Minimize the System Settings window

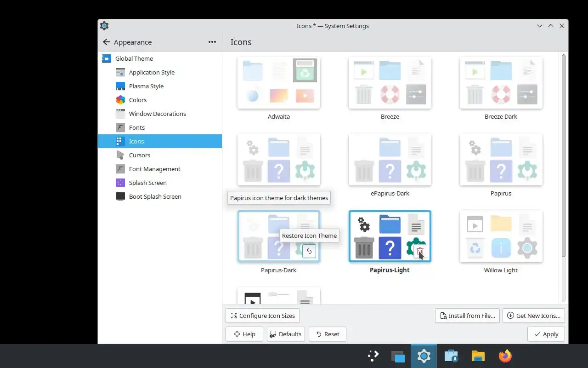click(x=540, y=26)
